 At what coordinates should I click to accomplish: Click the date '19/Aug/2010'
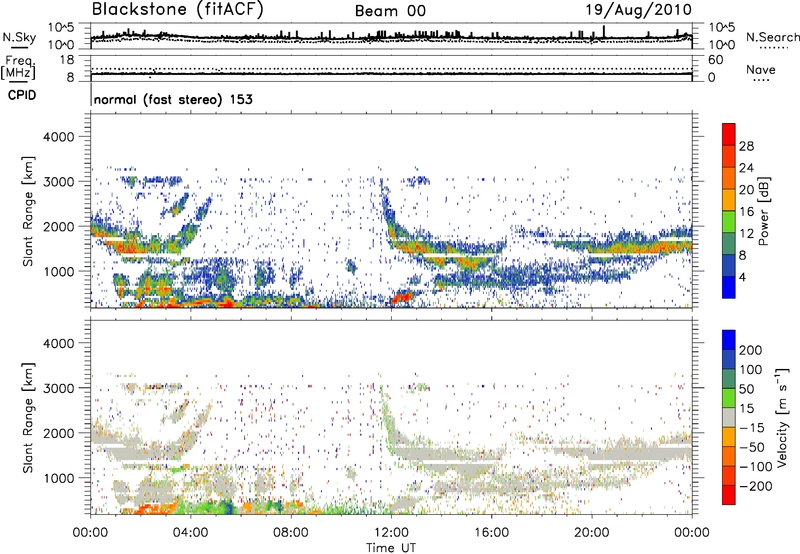pos(638,10)
